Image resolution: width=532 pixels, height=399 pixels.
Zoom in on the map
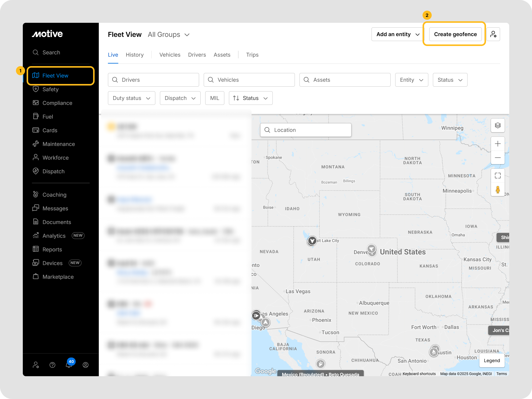click(x=497, y=144)
